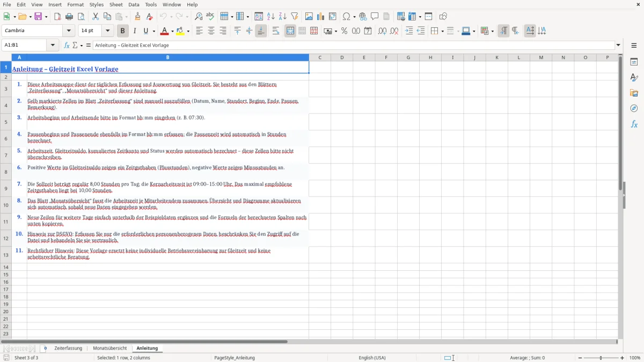Open Conditional Formatting dropdown arrow

click(492, 31)
